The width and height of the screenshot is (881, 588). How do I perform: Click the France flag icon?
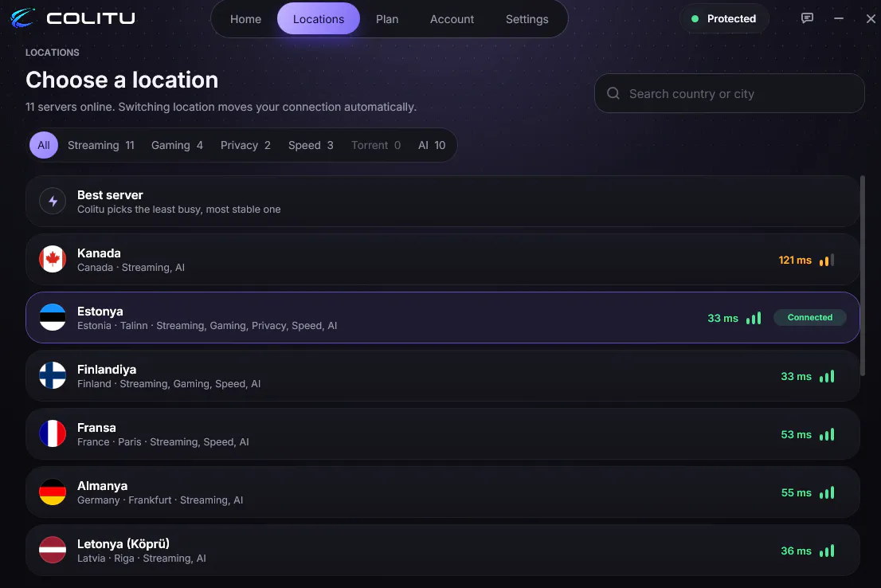tap(53, 434)
